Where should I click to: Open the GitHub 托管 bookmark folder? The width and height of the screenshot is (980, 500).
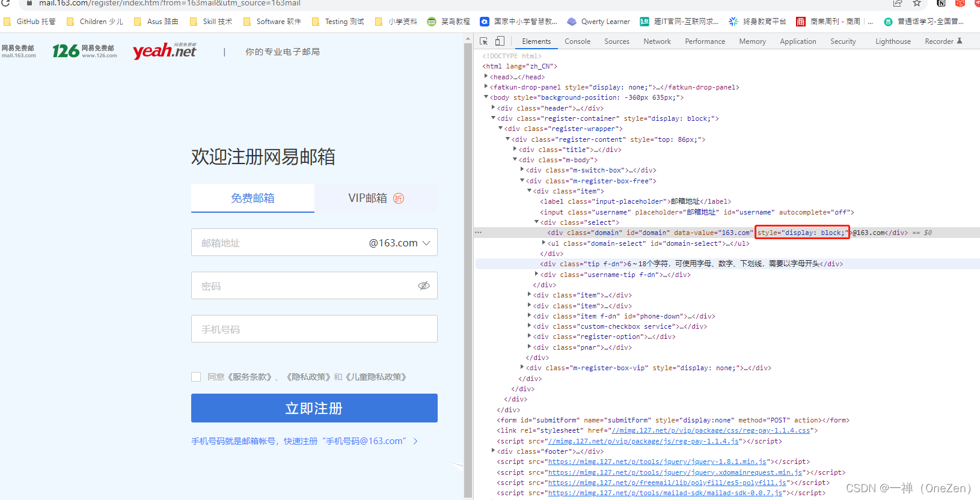tap(29, 22)
